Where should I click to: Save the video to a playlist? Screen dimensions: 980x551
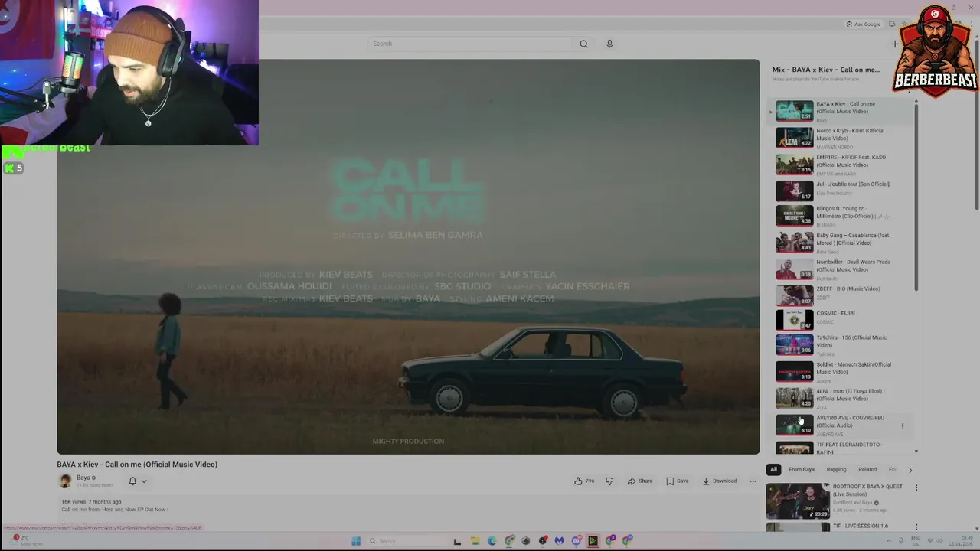click(678, 481)
